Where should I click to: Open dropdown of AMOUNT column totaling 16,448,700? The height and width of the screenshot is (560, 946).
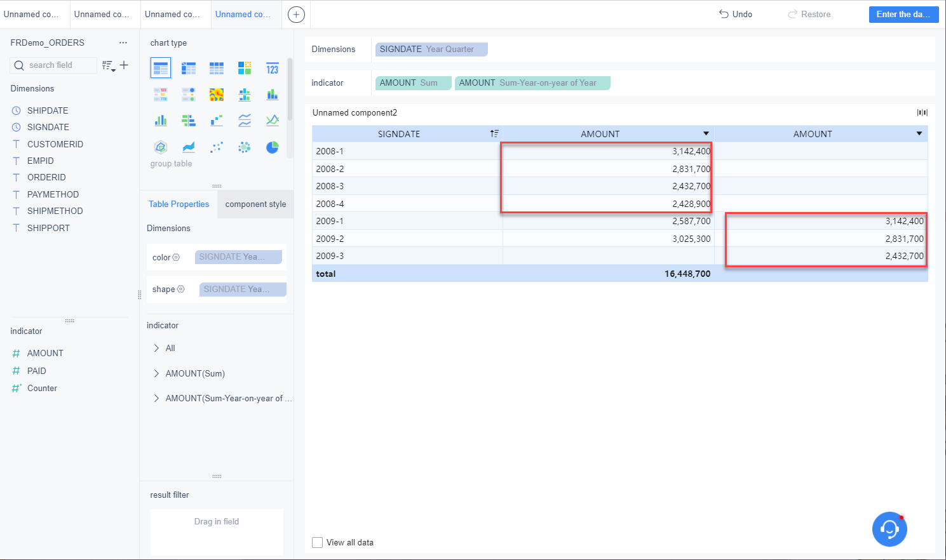[706, 134]
